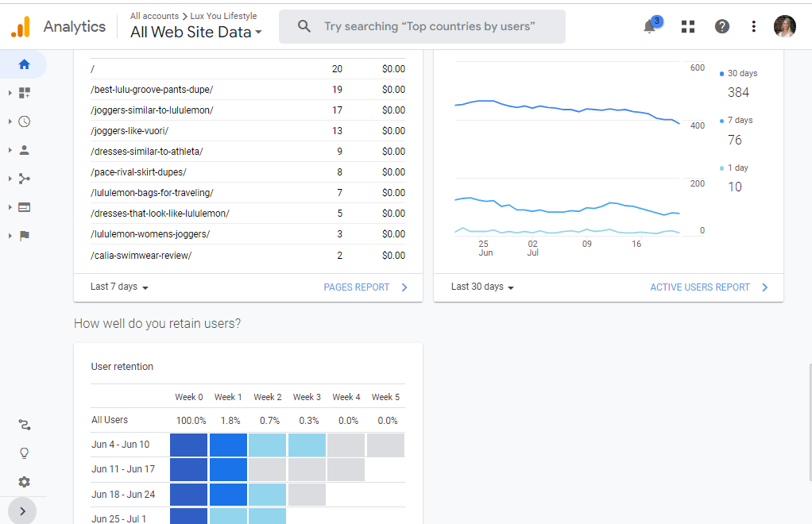Viewport: 812px width, 524px height.
Task: Open the Admin gear icon
Action: (x=25, y=482)
